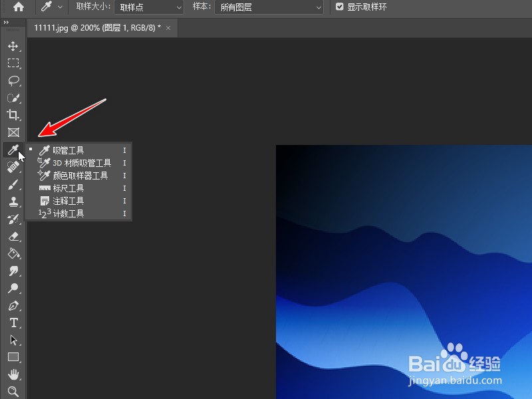
Task: Select the Pen tool
Action: (13, 306)
